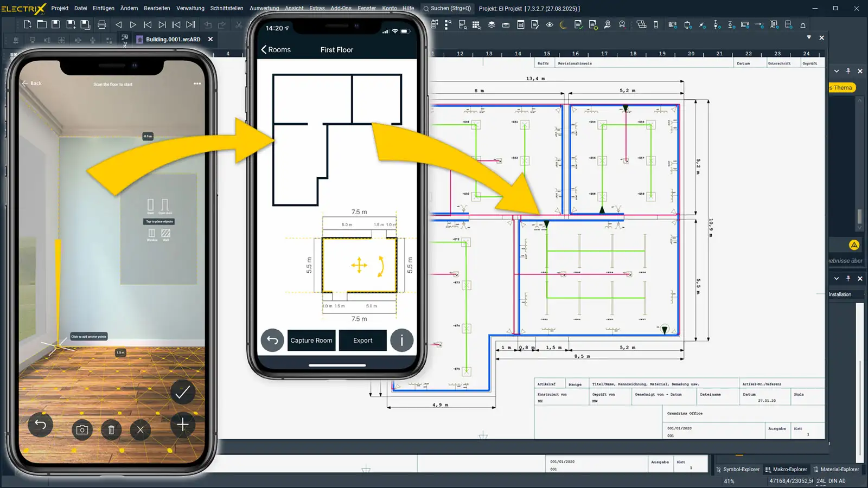Expand the upper right panel chevron menu
This screenshot has width=868, height=488.
[837, 71]
